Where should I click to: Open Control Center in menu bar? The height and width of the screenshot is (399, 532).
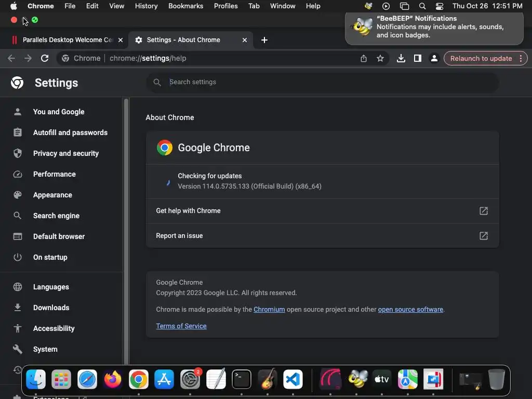click(440, 6)
